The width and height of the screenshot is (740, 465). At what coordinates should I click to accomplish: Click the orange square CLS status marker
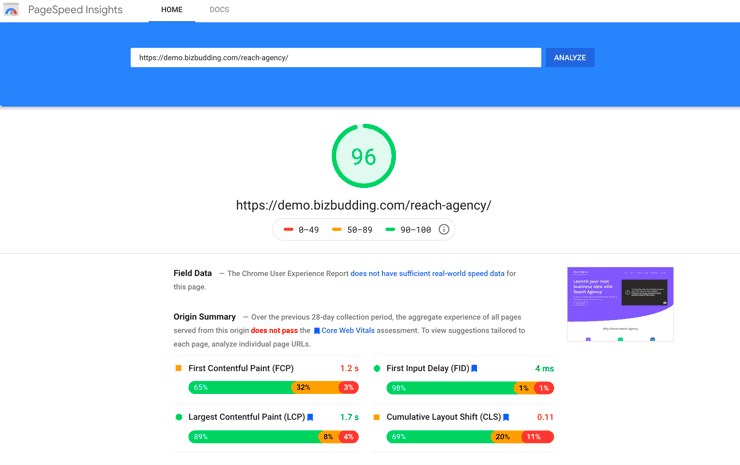[x=377, y=417]
